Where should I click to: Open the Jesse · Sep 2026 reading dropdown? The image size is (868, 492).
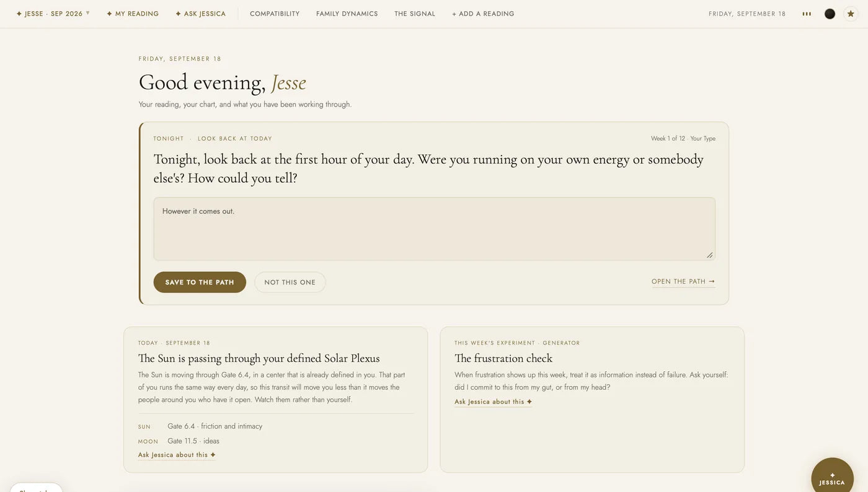[53, 14]
